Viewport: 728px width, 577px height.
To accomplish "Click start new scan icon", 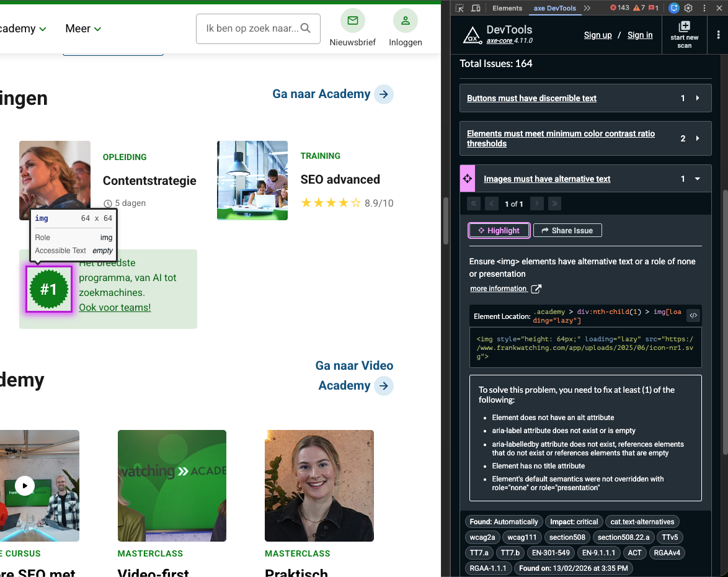I will pos(684,27).
